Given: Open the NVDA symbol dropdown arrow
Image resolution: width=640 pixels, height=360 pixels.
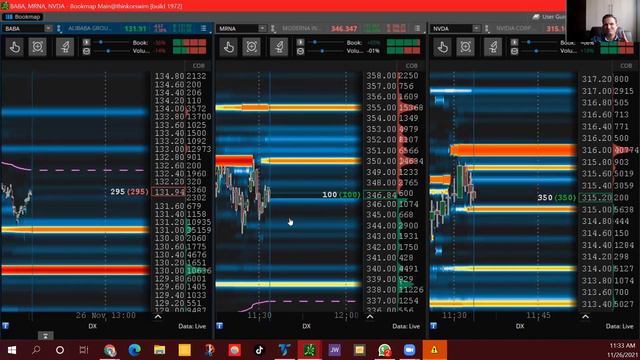Looking at the screenshot, I should click(x=476, y=29).
